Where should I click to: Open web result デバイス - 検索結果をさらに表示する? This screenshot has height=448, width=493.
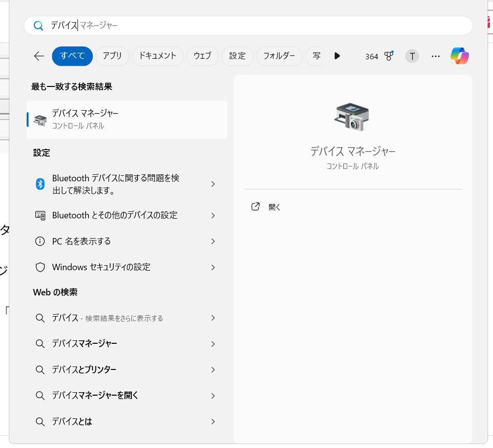(x=127, y=318)
